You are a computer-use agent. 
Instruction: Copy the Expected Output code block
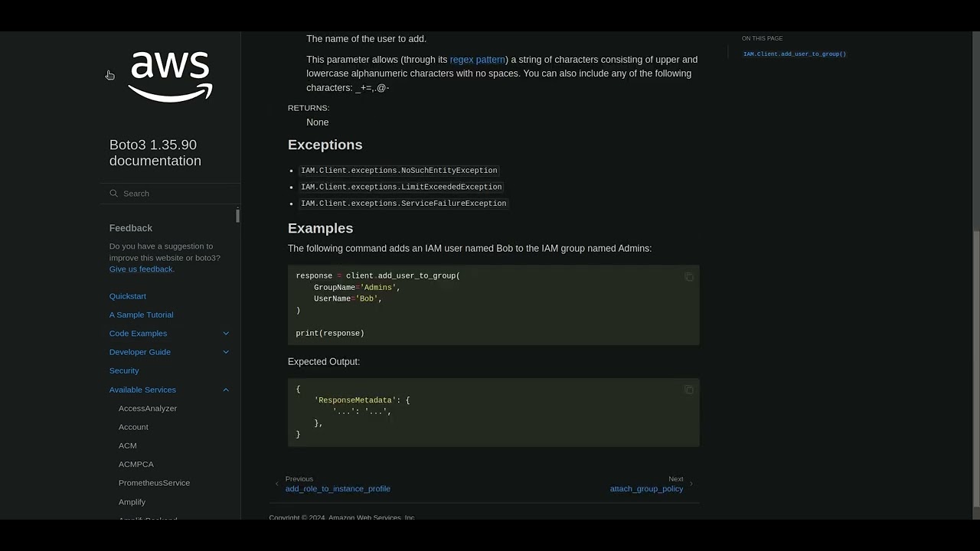coord(688,390)
